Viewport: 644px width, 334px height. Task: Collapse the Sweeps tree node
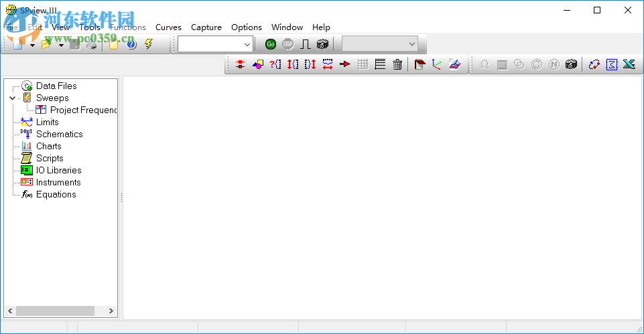coord(13,98)
